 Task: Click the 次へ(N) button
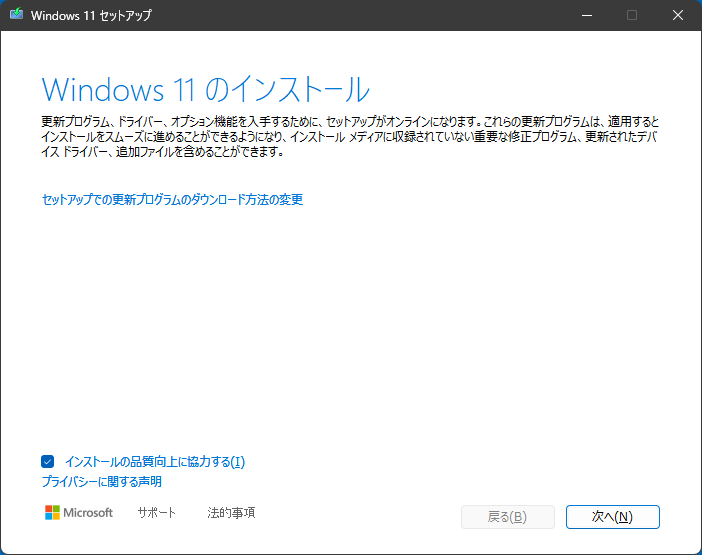click(x=612, y=517)
